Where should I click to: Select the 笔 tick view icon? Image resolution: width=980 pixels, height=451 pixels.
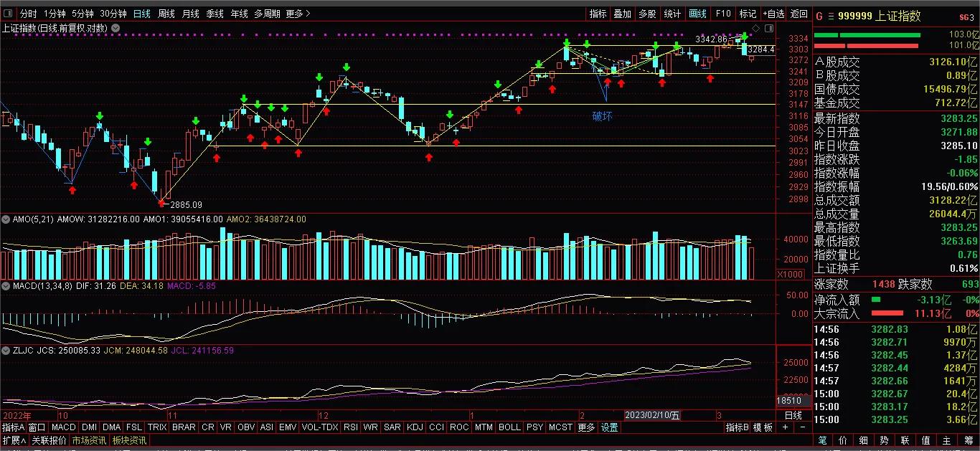822,440
